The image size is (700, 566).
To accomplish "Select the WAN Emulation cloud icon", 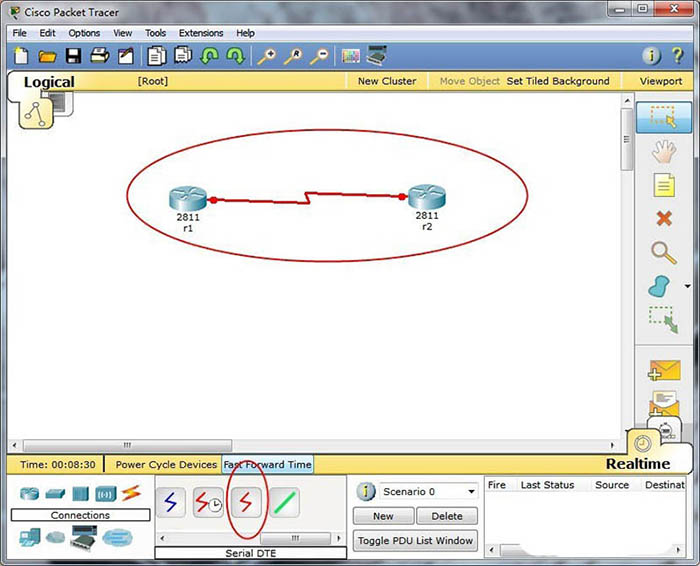I will click(55, 537).
